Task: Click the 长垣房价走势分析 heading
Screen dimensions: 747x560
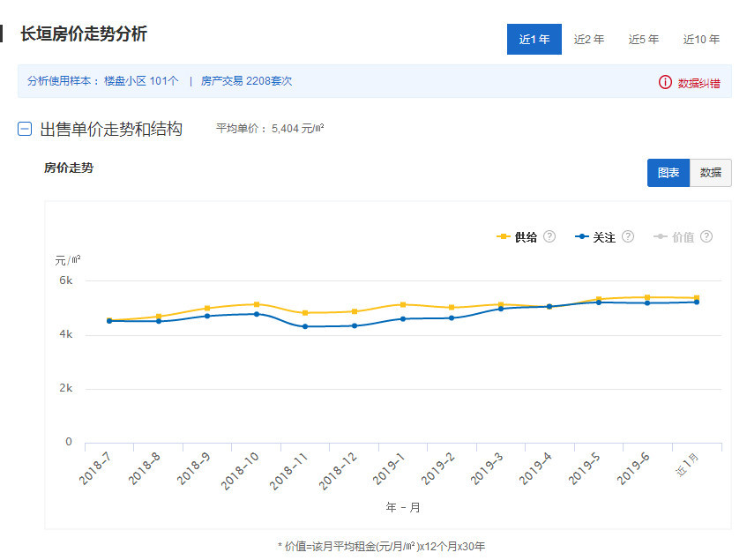Action: [84, 34]
